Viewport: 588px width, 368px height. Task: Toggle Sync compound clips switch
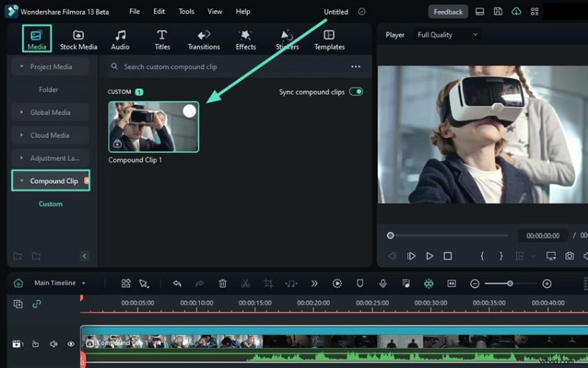click(356, 91)
